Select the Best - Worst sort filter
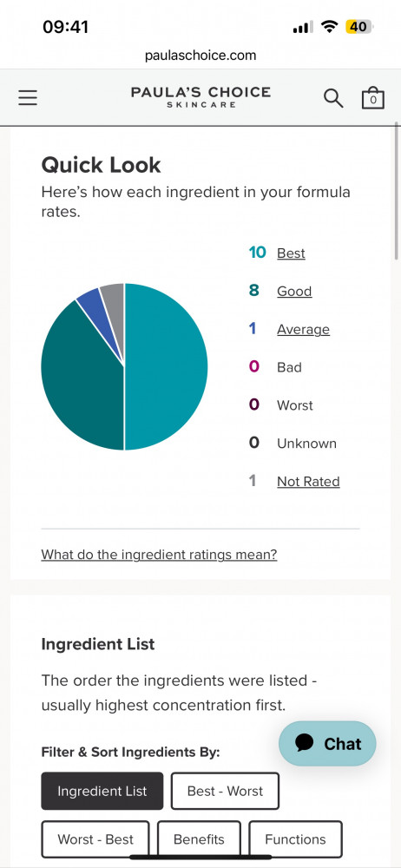The image size is (401, 868). tap(225, 791)
